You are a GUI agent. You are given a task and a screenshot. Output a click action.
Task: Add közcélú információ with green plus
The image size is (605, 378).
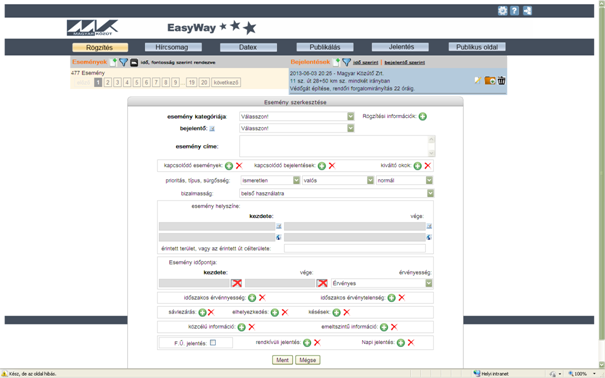[242, 327]
